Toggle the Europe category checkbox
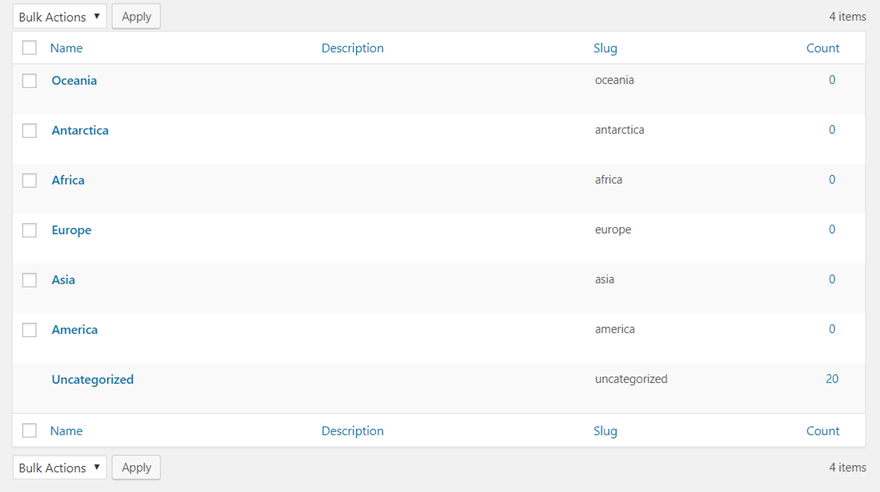This screenshot has width=880, height=492. coord(29,231)
